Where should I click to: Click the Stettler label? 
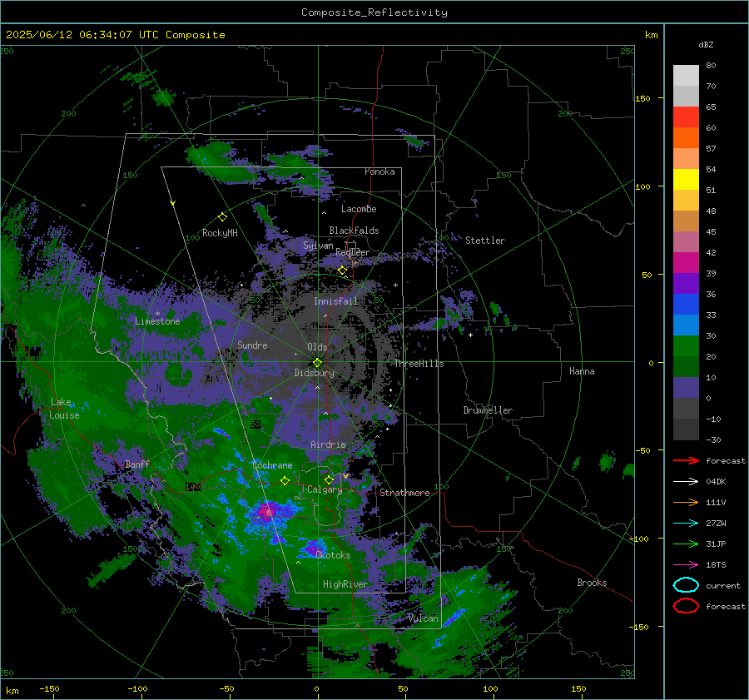485,241
